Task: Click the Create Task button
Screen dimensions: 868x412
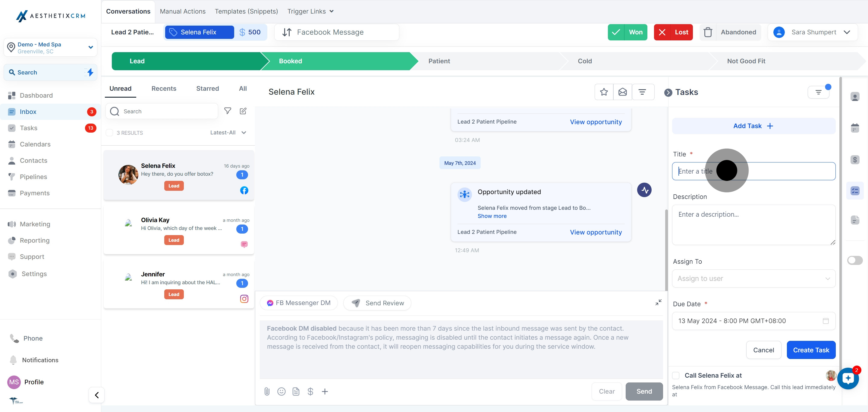Action: click(x=811, y=350)
